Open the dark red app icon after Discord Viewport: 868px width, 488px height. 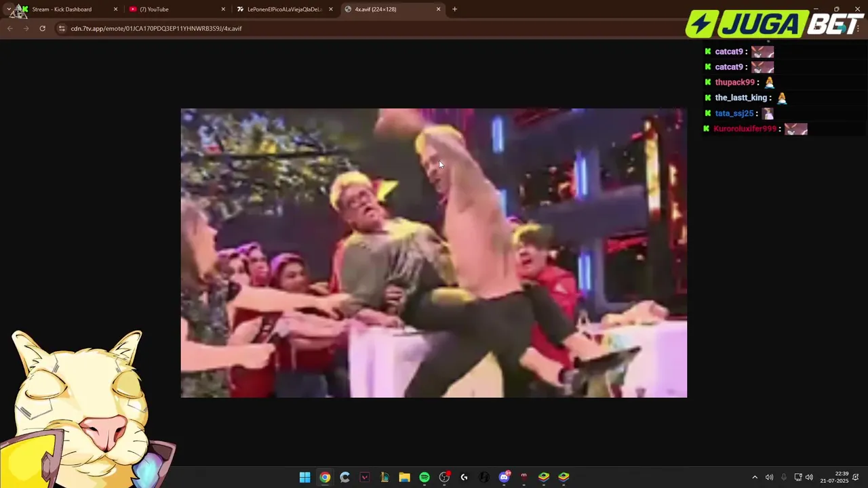coord(524,477)
